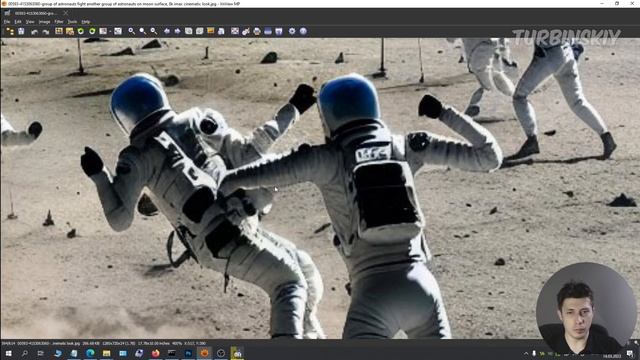Click the tray microphone icon

[534, 353]
